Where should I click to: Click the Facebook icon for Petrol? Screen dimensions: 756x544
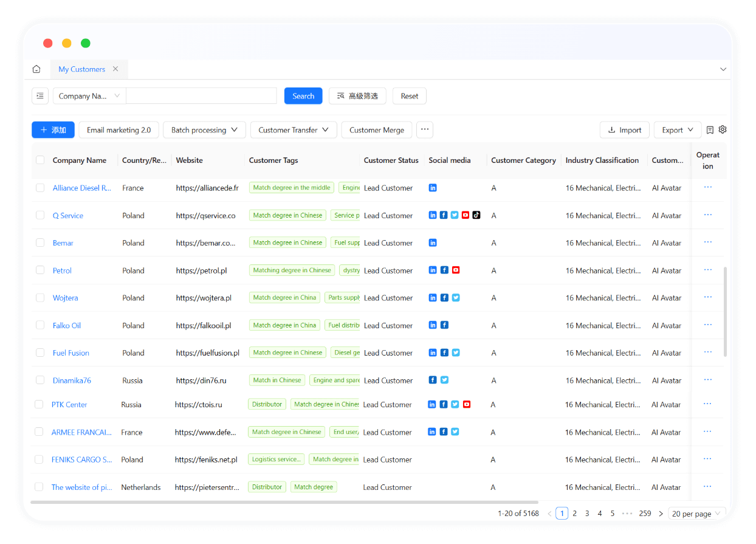(444, 270)
